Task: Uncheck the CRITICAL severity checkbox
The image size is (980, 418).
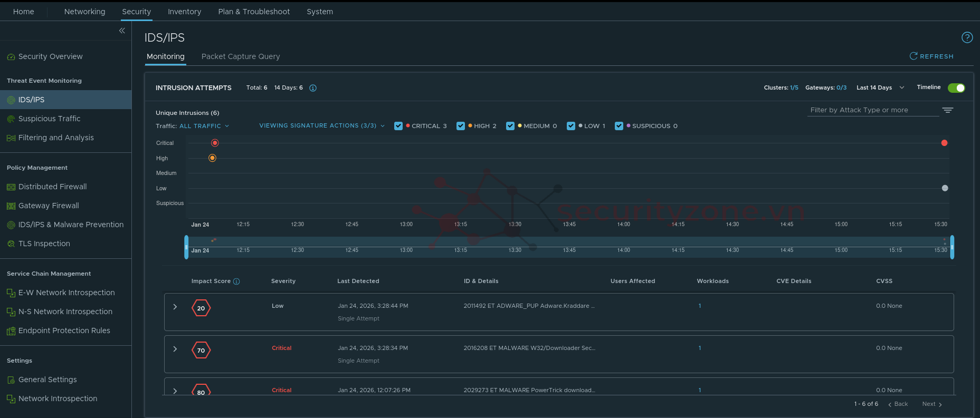Action: 398,126
